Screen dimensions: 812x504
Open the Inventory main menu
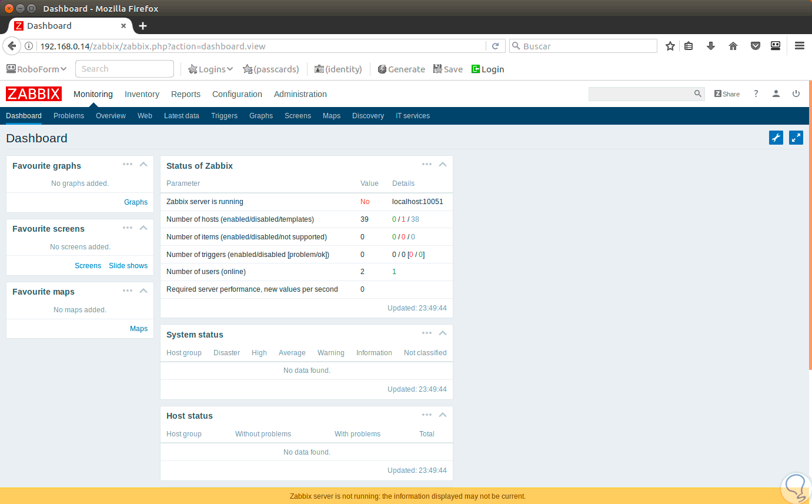(142, 94)
